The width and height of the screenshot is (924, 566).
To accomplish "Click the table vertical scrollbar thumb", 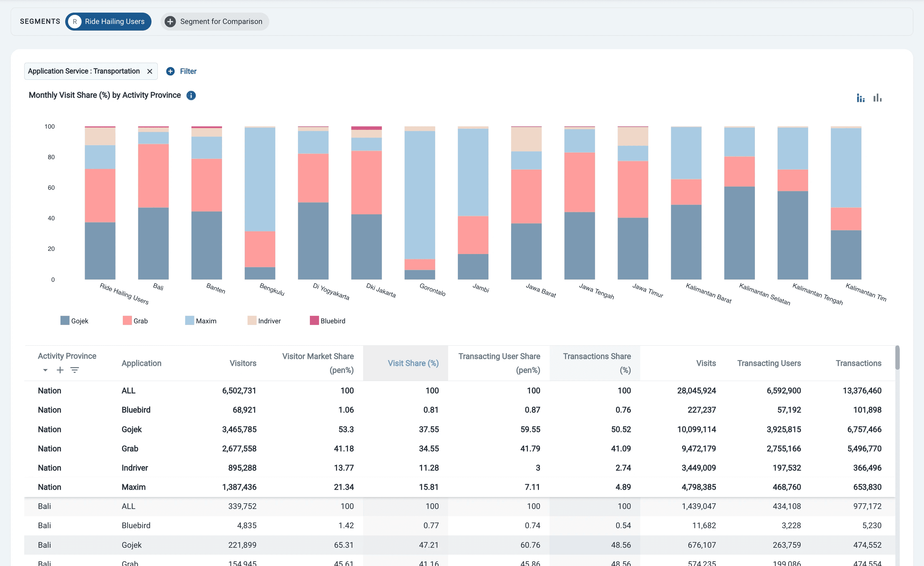I will coord(897,358).
